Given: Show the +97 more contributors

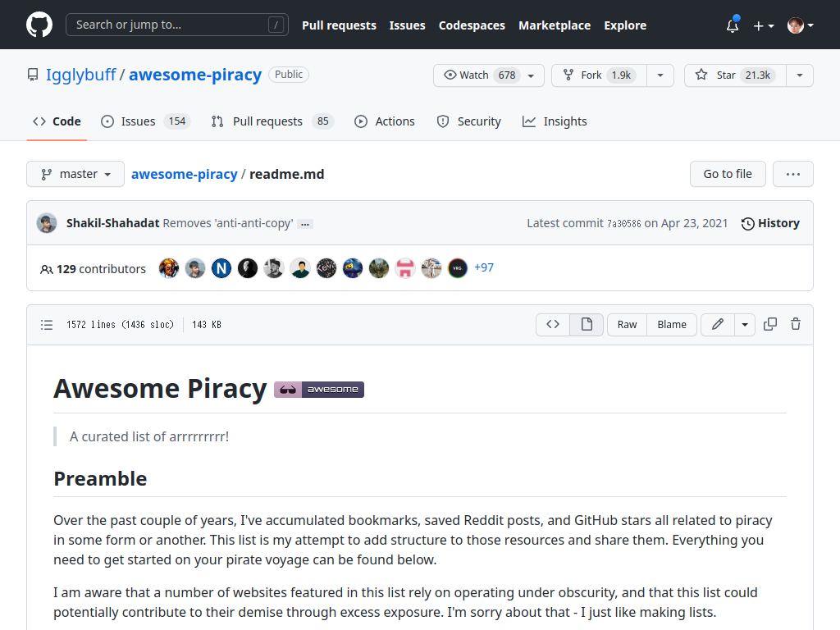Looking at the screenshot, I should (x=484, y=267).
